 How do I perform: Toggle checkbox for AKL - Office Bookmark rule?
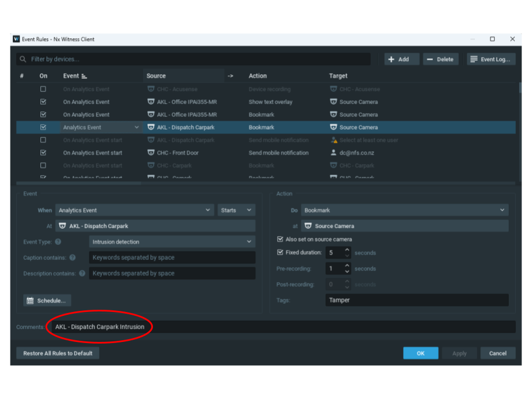[x=43, y=114]
